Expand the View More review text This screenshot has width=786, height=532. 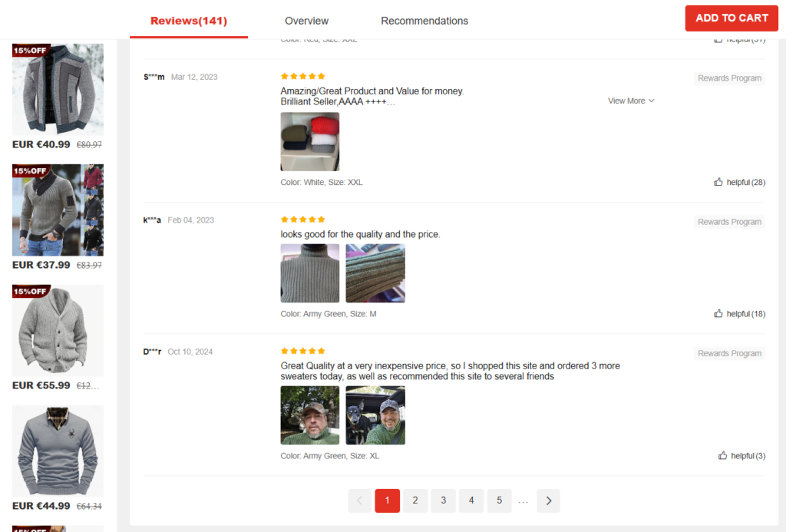[631, 101]
